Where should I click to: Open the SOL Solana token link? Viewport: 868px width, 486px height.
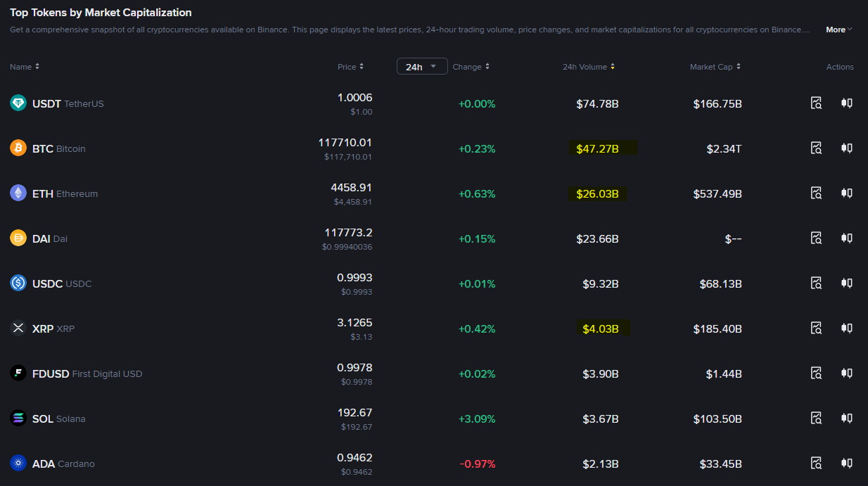[59, 418]
